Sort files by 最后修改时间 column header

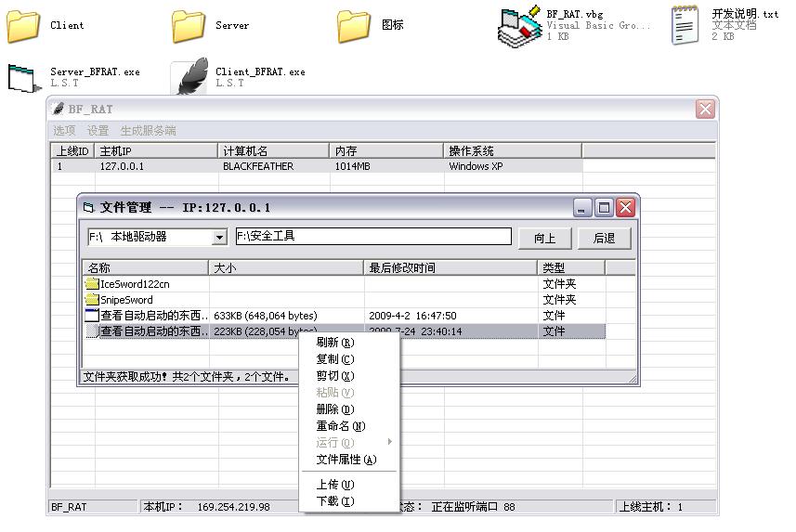pyautogui.click(x=450, y=267)
